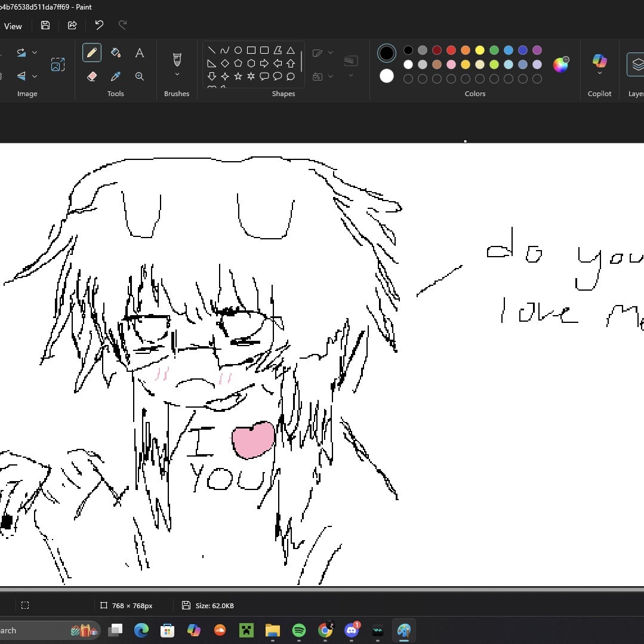The height and width of the screenshot is (644, 644).
Task: Select the Pencil tool
Action: tap(92, 53)
